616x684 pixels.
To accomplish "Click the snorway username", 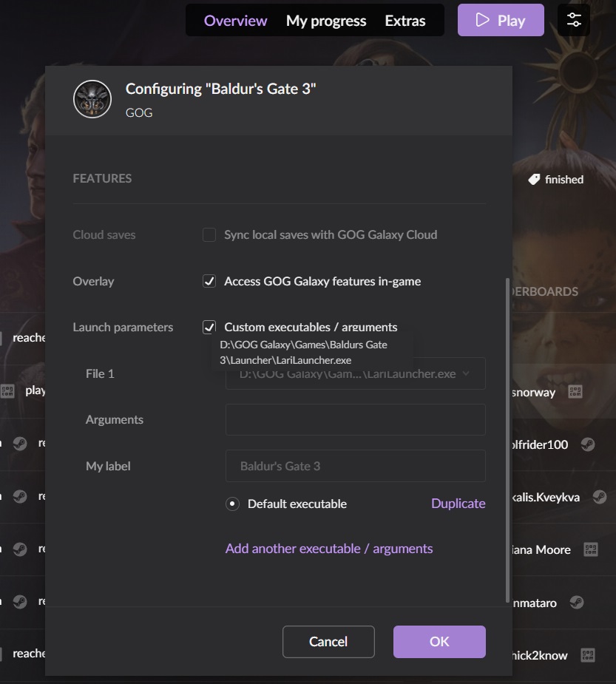I will (534, 392).
